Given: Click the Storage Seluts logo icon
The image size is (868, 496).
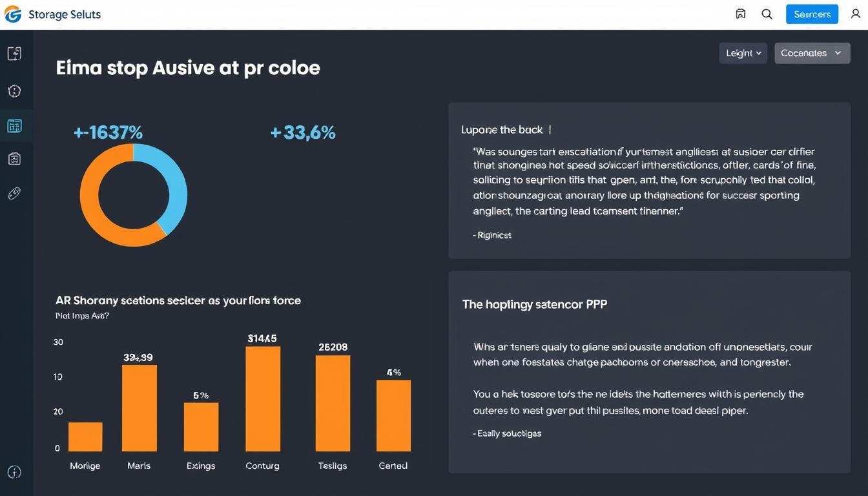Looking at the screenshot, I should (13, 14).
